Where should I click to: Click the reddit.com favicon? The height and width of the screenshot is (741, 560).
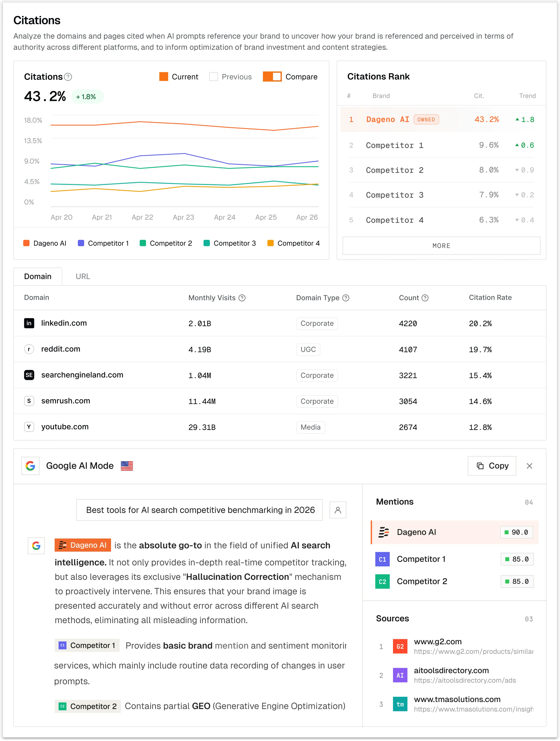click(x=29, y=349)
